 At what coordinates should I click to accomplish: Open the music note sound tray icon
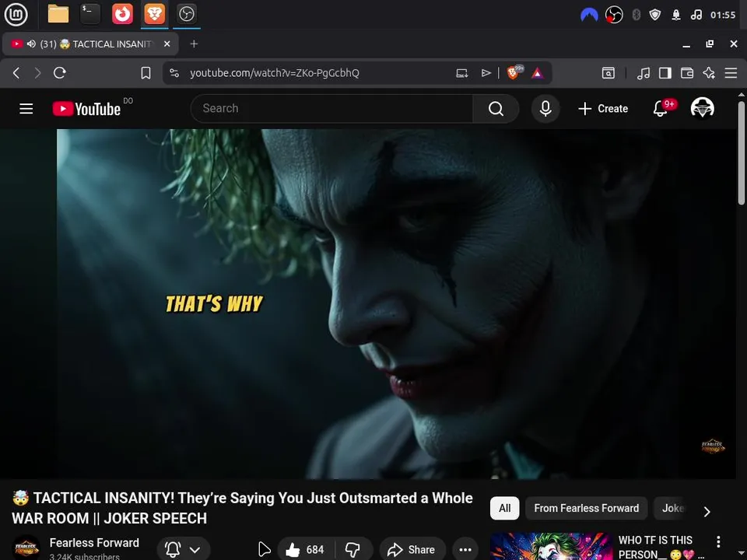tap(696, 15)
